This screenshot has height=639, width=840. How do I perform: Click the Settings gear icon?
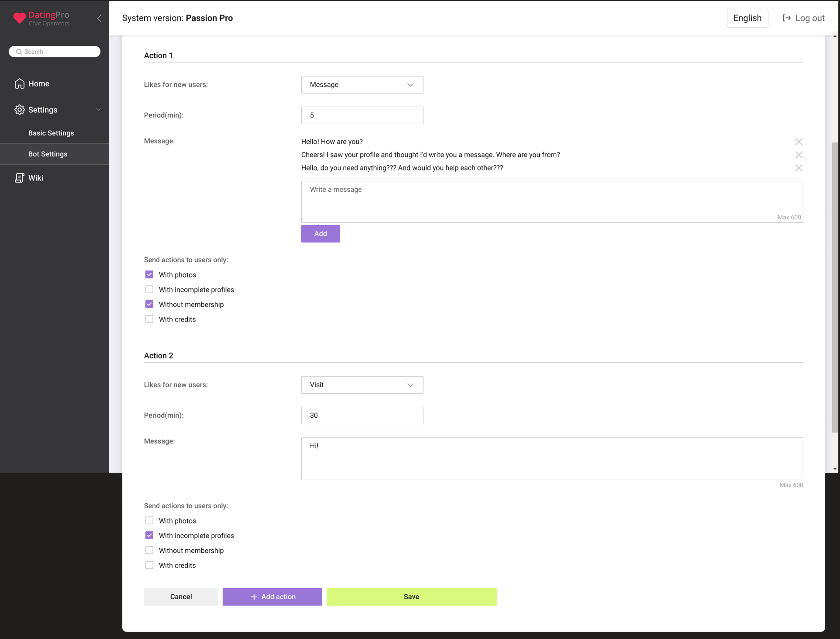pos(19,110)
